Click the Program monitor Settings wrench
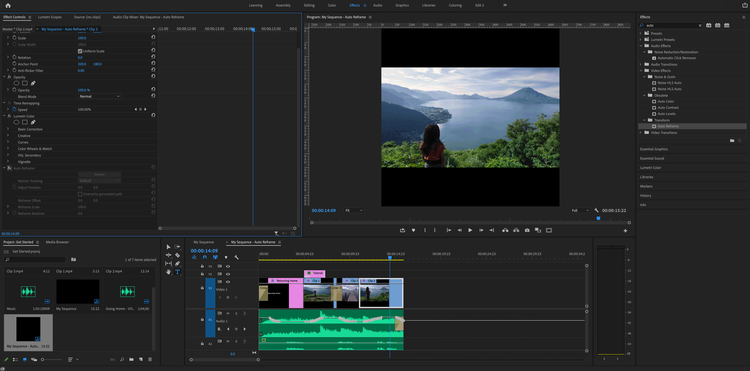The height and width of the screenshot is (371, 750). [x=596, y=210]
